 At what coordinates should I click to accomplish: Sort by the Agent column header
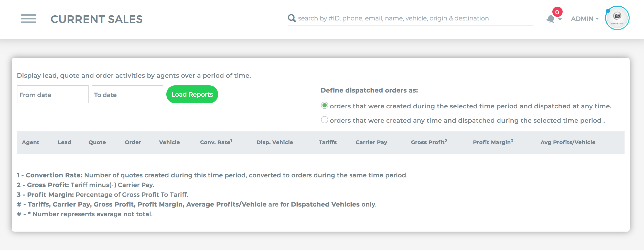(30, 142)
